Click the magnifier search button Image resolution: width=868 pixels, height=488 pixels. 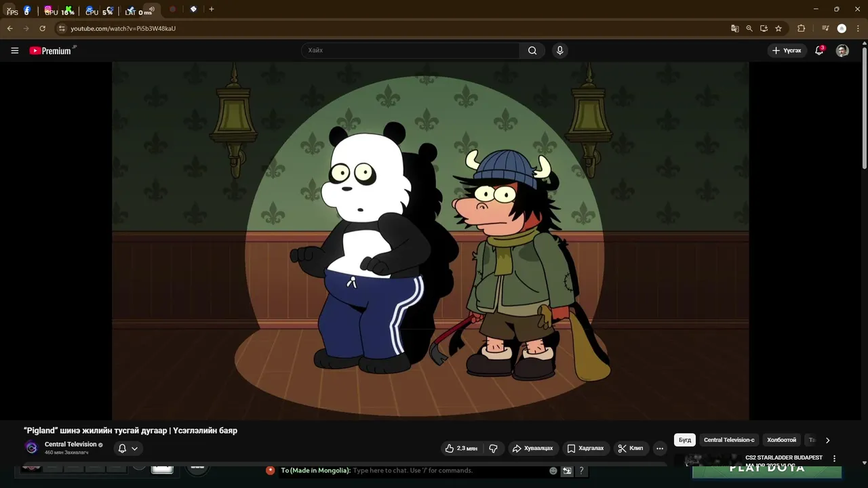532,50
